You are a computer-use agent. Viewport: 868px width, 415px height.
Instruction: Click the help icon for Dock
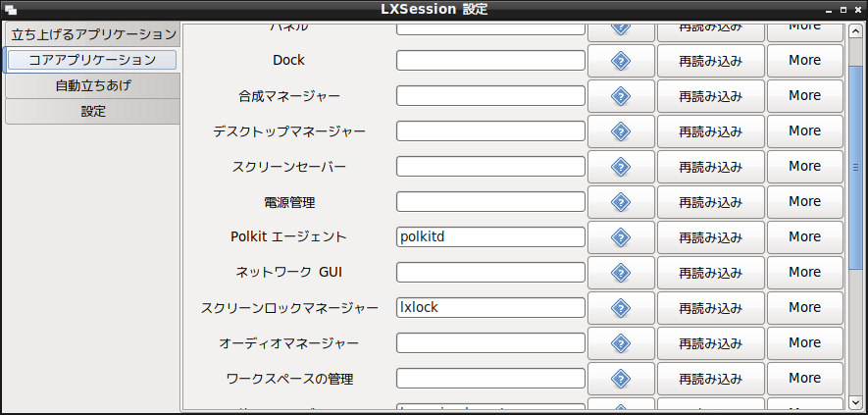[x=621, y=61]
